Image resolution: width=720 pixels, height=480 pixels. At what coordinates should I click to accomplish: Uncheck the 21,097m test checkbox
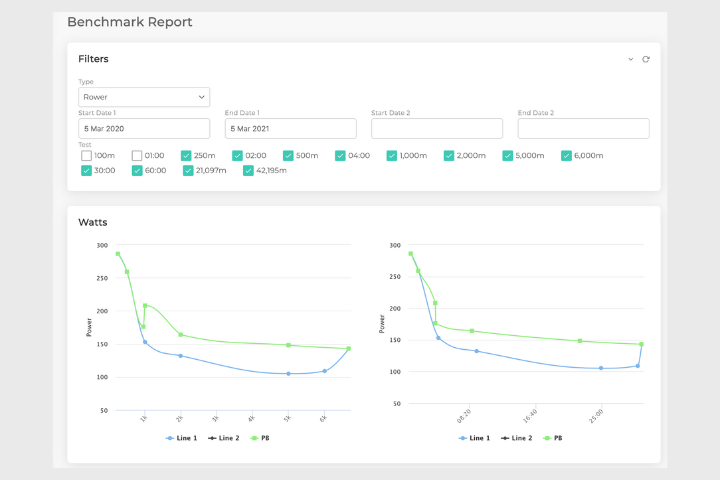(x=188, y=171)
